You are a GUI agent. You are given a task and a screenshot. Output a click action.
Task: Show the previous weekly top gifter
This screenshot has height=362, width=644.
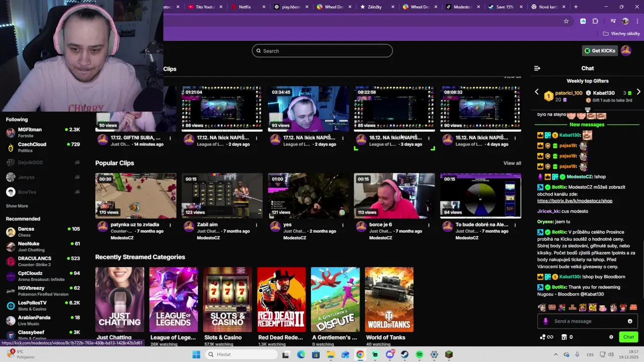(x=536, y=92)
